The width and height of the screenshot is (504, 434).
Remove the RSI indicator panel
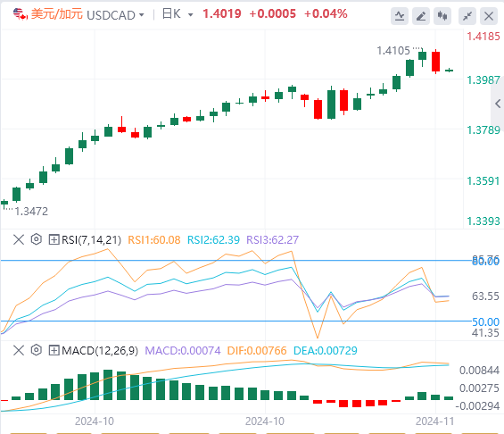tap(19, 239)
